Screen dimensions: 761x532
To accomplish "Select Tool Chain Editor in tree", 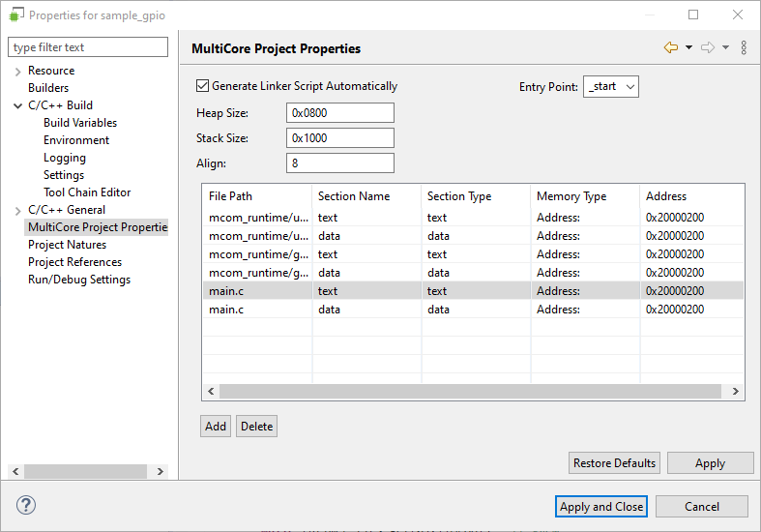I will 87,192.
